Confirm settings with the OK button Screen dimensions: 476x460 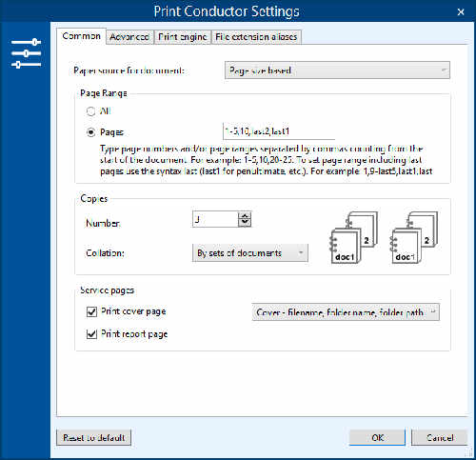(377, 438)
